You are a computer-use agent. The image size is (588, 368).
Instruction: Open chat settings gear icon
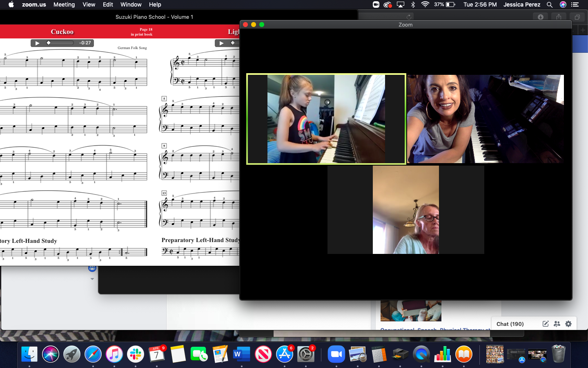click(x=568, y=324)
